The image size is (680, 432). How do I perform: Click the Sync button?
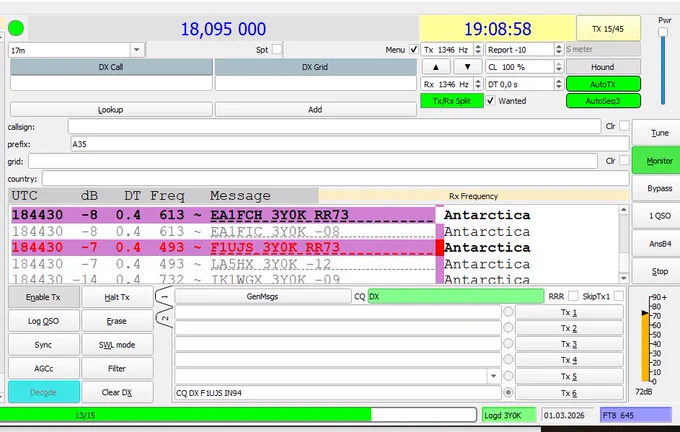coord(43,345)
